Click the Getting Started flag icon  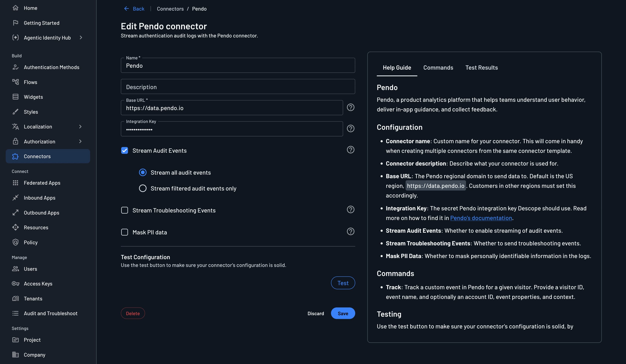[15, 23]
